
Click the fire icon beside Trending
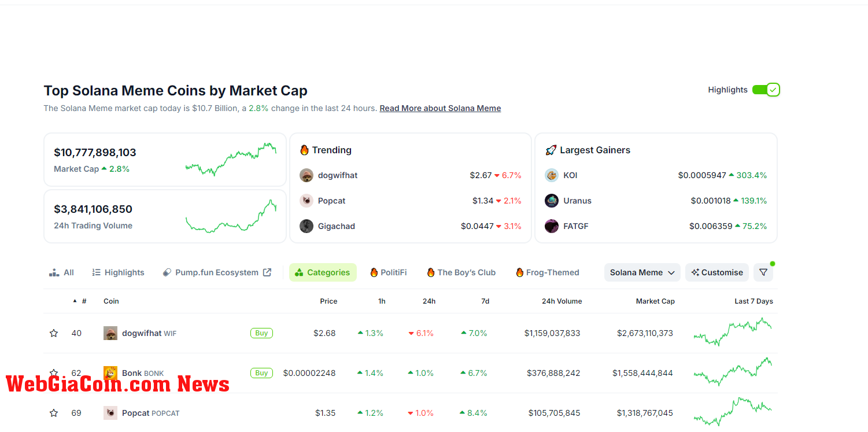coord(305,150)
